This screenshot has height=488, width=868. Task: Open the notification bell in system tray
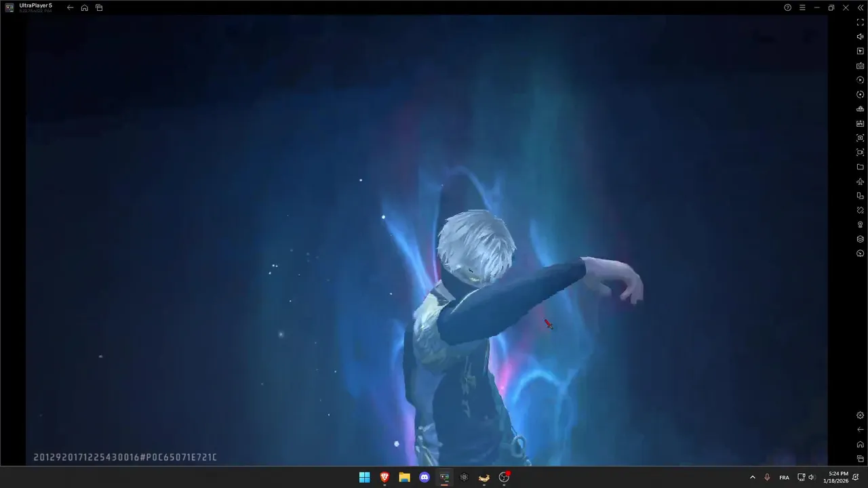[855, 477]
